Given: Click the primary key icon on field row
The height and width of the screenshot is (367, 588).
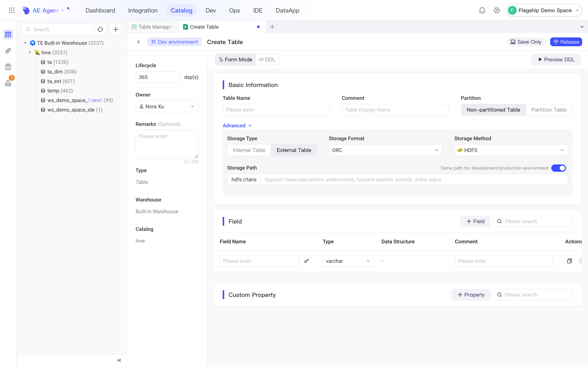Looking at the screenshot, I should [306, 261].
